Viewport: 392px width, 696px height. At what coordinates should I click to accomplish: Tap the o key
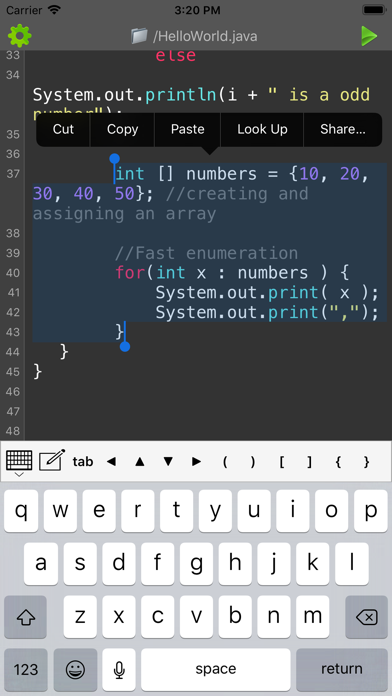[332, 511]
